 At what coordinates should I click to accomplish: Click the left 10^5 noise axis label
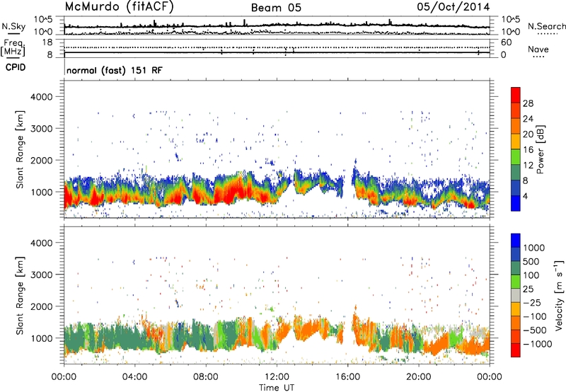click(x=43, y=19)
